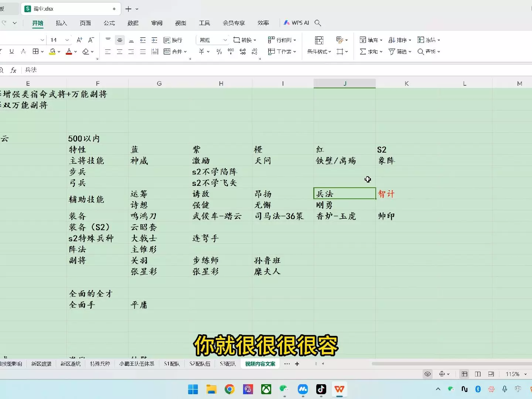Toggle Bluetooth in system tray

(x=478, y=389)
